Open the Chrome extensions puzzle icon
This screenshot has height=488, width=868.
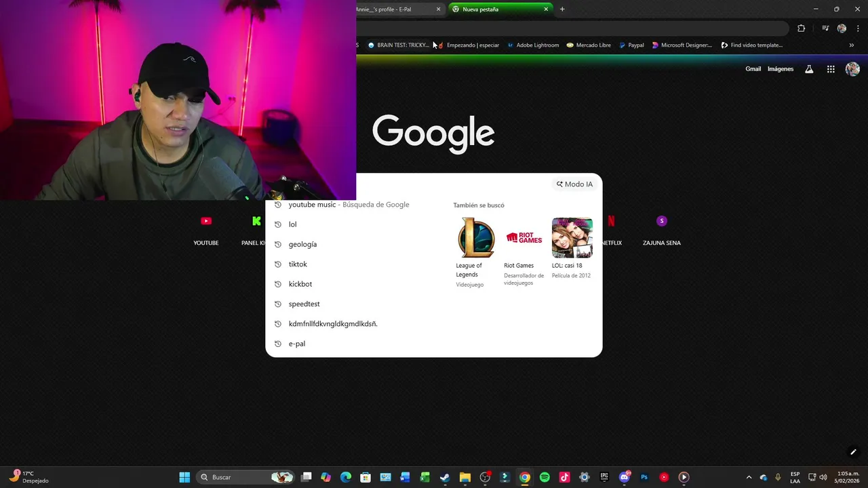click(x=802, y=28)
